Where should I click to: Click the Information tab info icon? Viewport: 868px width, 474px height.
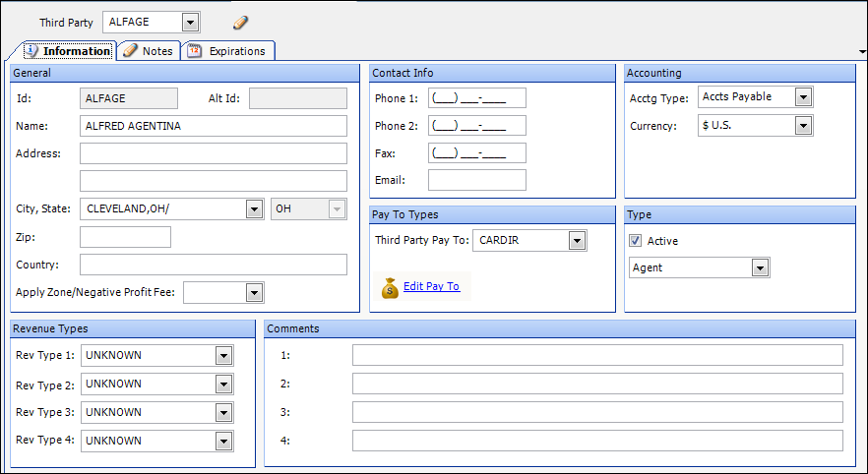coord(31,51)
